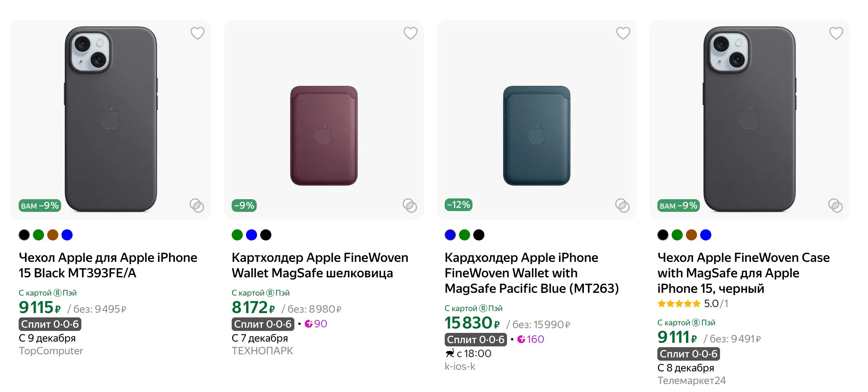
Task: Click Сплит 0·0·6 badge under 15830 ₽ price
Action: tap(476, 340)
